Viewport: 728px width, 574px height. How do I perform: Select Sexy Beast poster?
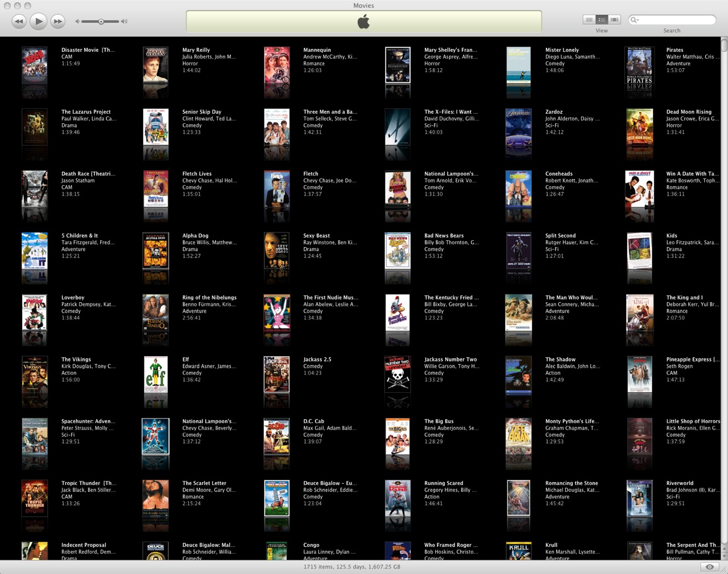(x=276, y=251)
